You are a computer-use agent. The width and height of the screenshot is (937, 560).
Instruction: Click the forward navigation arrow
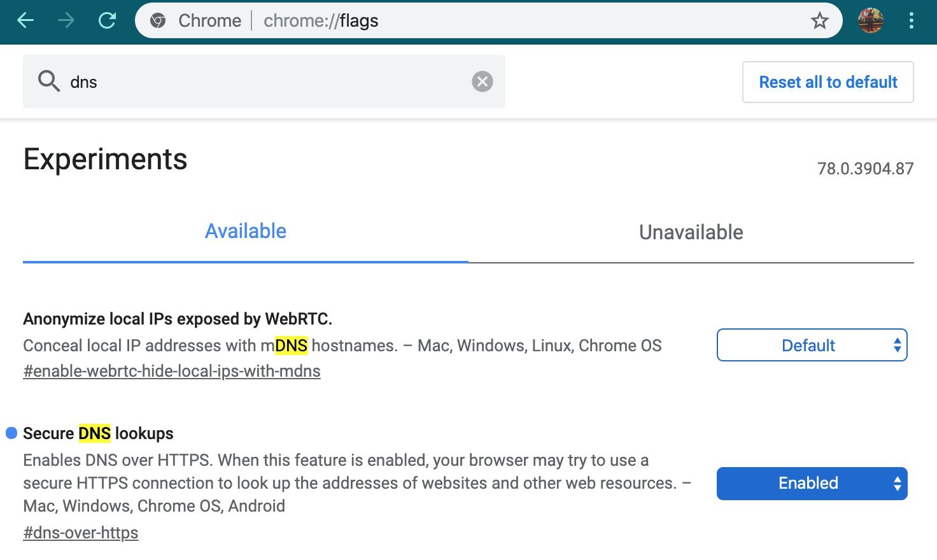(66, 20)
